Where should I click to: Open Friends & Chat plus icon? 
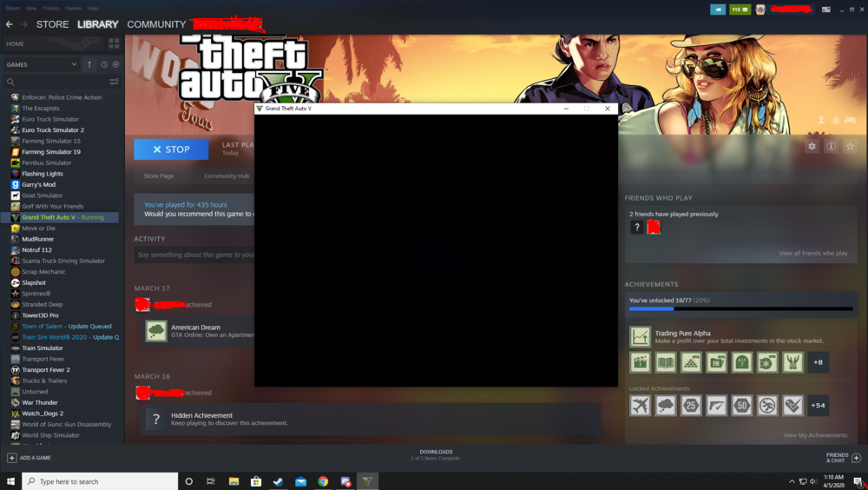(857, 458)
